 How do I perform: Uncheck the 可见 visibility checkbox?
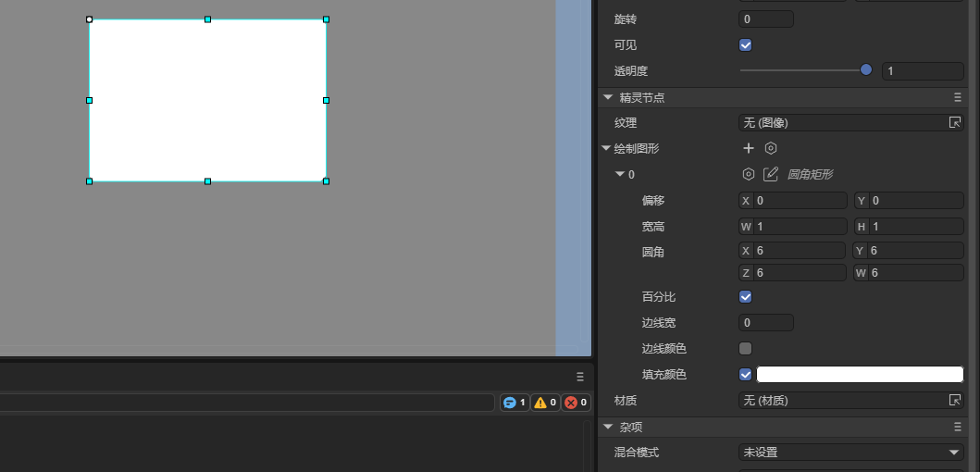pyautogui.click(x=746, y=44)
